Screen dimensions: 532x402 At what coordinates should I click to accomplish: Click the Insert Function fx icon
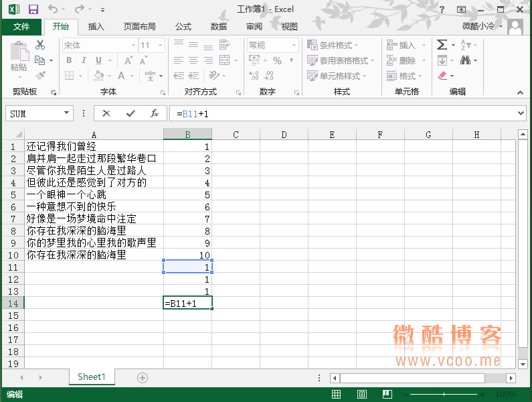(x=154, y=113)
